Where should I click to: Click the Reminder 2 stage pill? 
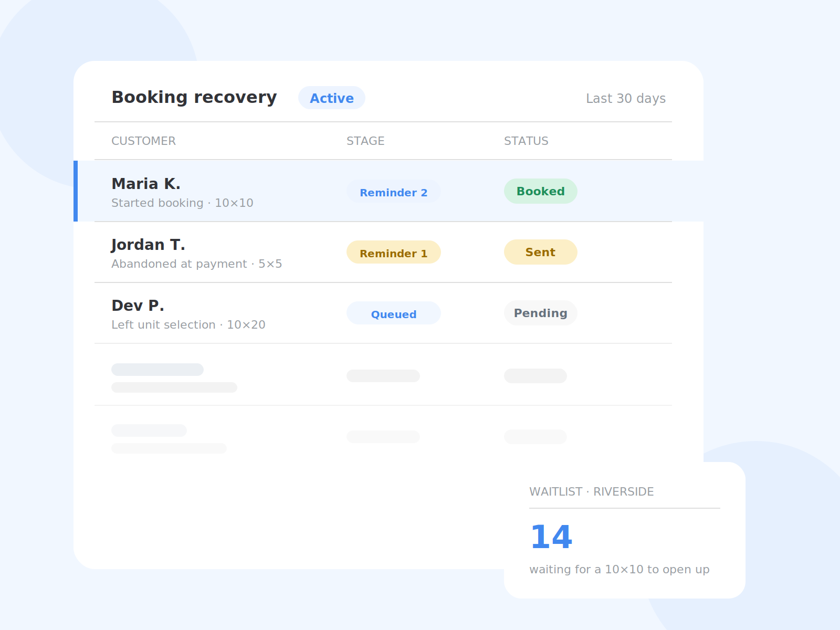click(394, 192)
